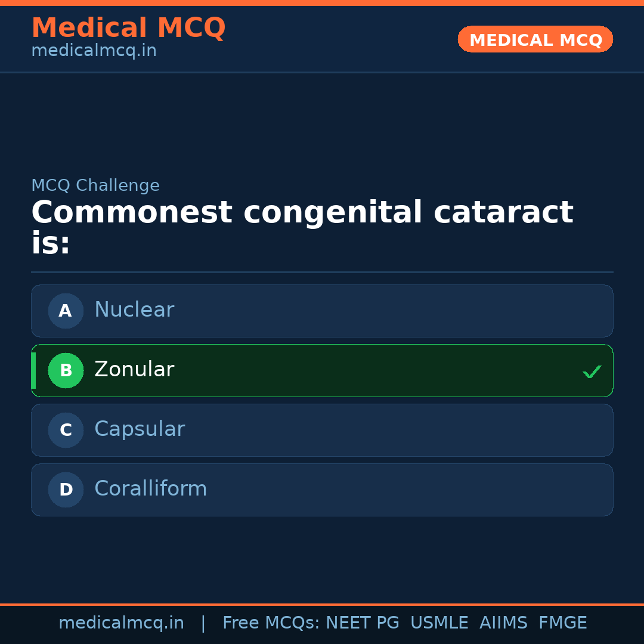Click the circular A option badge
The image size is (644, 644).
coord(66,311)
